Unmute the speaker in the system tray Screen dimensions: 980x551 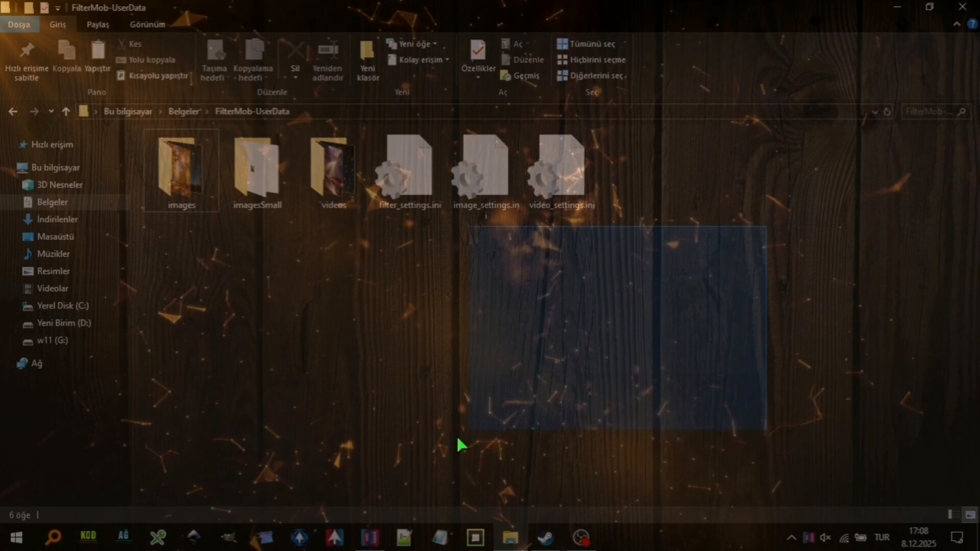(825, 537)
